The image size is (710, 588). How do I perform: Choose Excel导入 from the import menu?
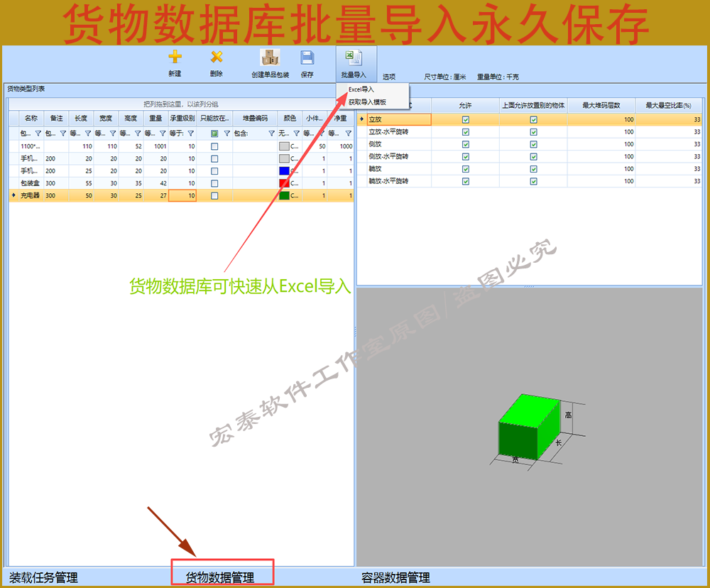tap(361, 89)
